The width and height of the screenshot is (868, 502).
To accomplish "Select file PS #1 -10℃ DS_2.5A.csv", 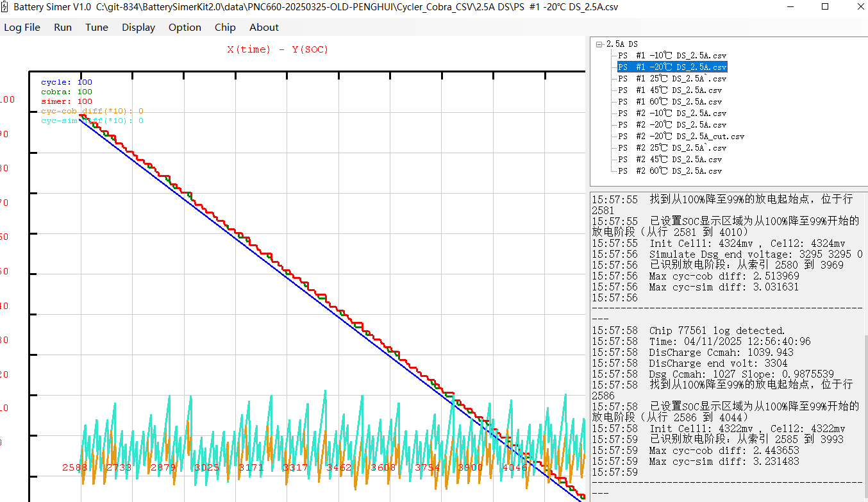I will (672, 56).
